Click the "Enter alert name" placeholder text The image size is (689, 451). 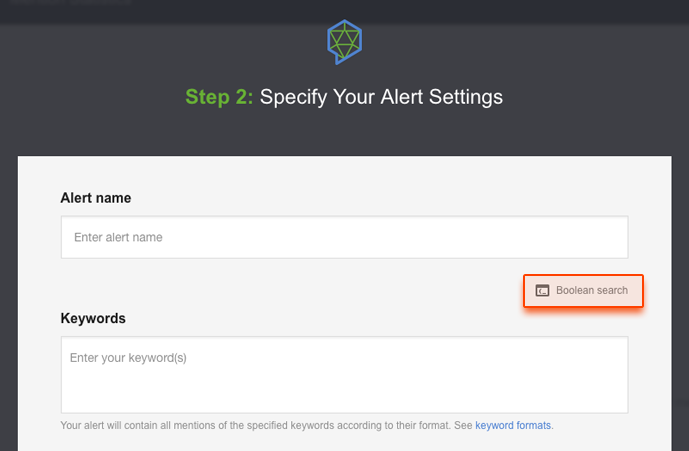118,237
